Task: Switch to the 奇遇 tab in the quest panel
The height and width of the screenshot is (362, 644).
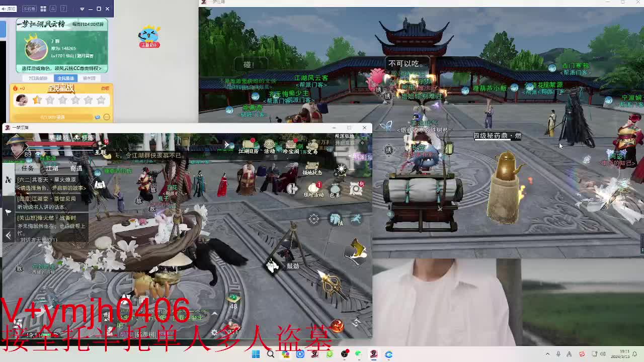Action: click(x=76, y=168)
